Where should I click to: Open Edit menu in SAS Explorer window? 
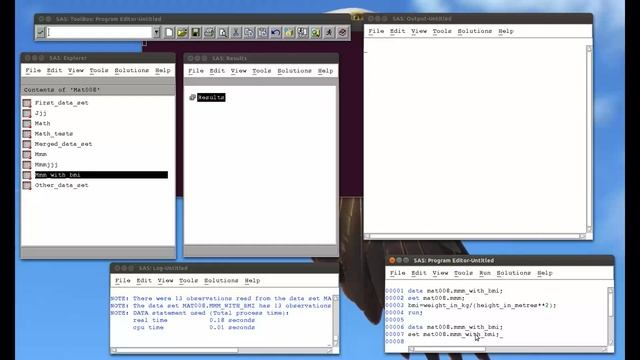[x=54, y=70]
